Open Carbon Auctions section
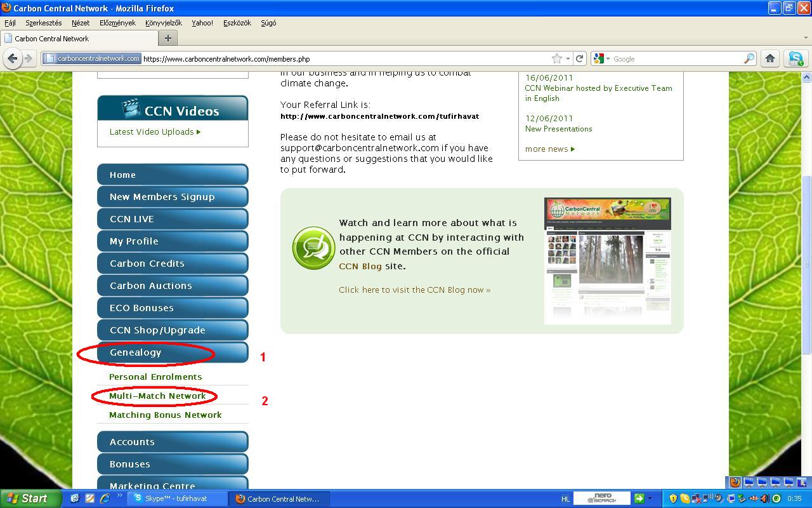The width and height of the screenshot is (812, 508). click(173, 286)
